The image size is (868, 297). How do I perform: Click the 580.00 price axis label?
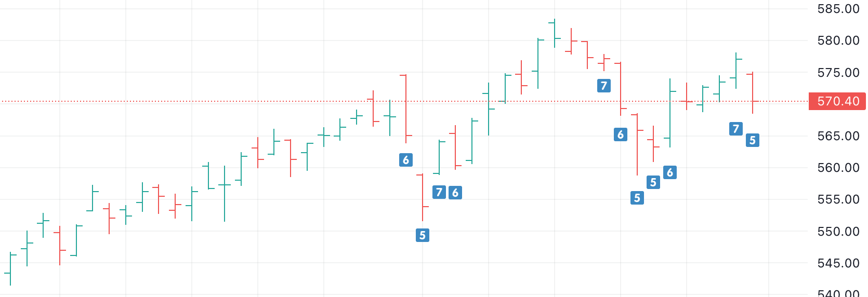pos(838,40)
